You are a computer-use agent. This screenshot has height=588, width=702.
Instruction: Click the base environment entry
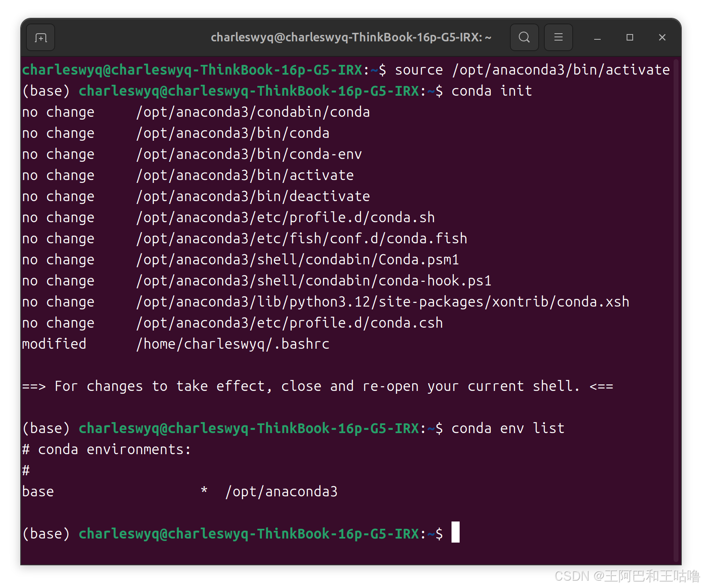38,491
